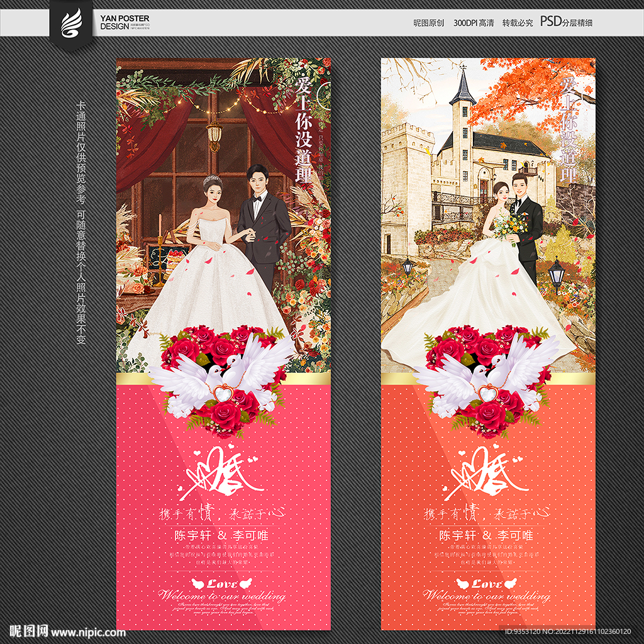644x644 pixels.
Task: Click the doves and roses heart on pink poster
Action: 223,380
